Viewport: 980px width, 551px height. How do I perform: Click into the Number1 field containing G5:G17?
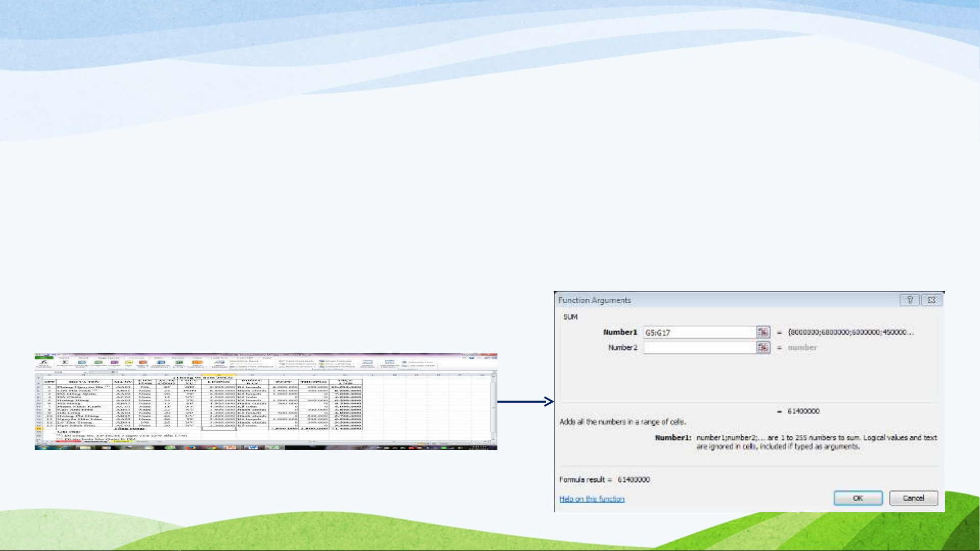pyautogui.click(x=699, y=332)
